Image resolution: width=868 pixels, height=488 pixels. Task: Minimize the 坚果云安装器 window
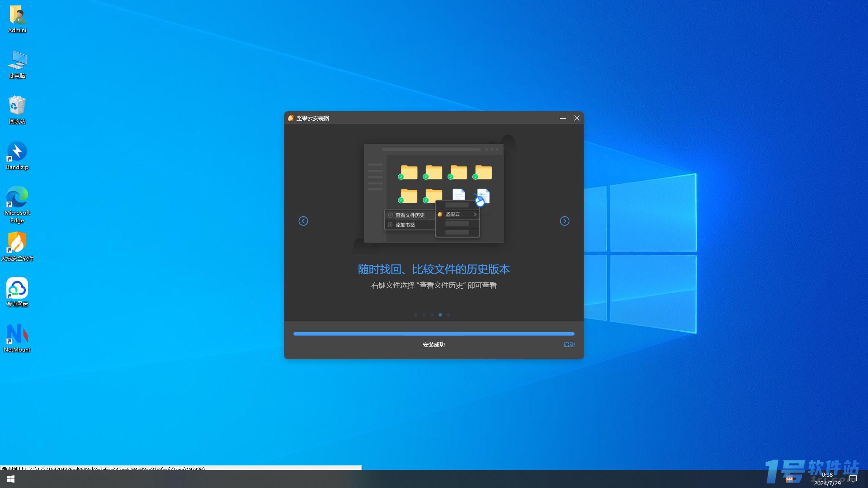(563, 118)
